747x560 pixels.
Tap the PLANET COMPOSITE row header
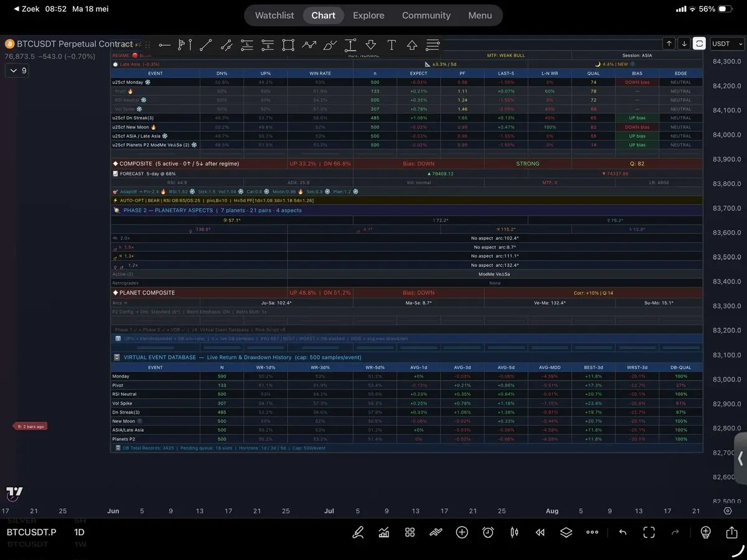pos(199,292)
